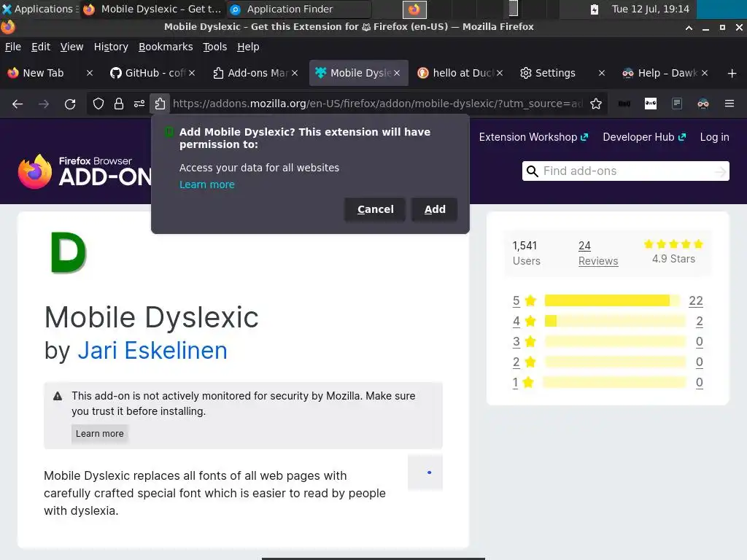The width and height of the screenshot is (747, 560).
Task: Click the green D add-on logo
Action: coord(68,252)
